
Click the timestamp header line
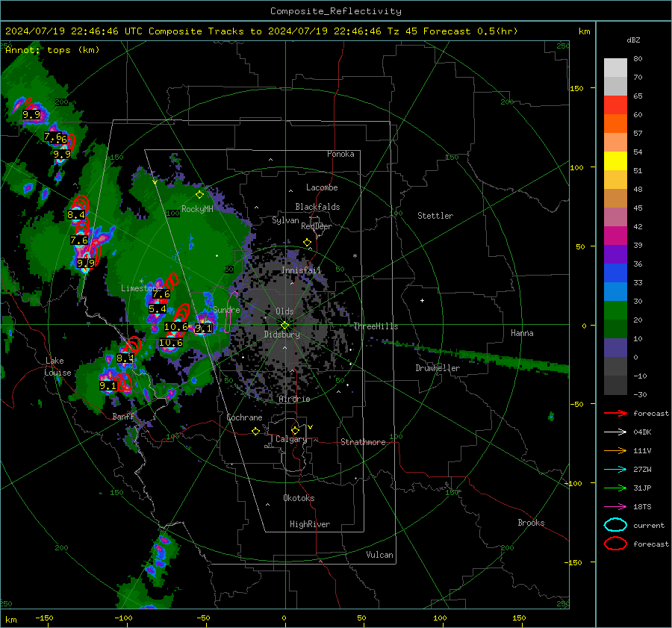[261, 31]
